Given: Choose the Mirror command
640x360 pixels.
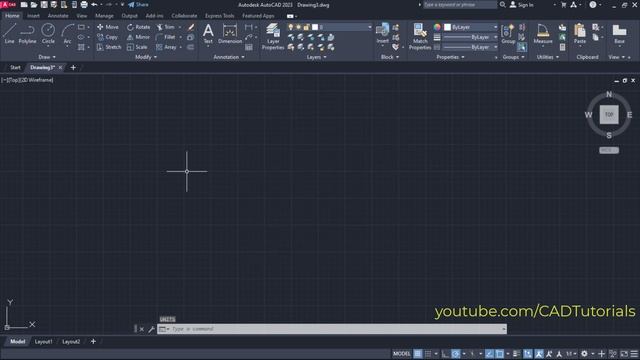Looking at the screenshot, I should point(138,37).
